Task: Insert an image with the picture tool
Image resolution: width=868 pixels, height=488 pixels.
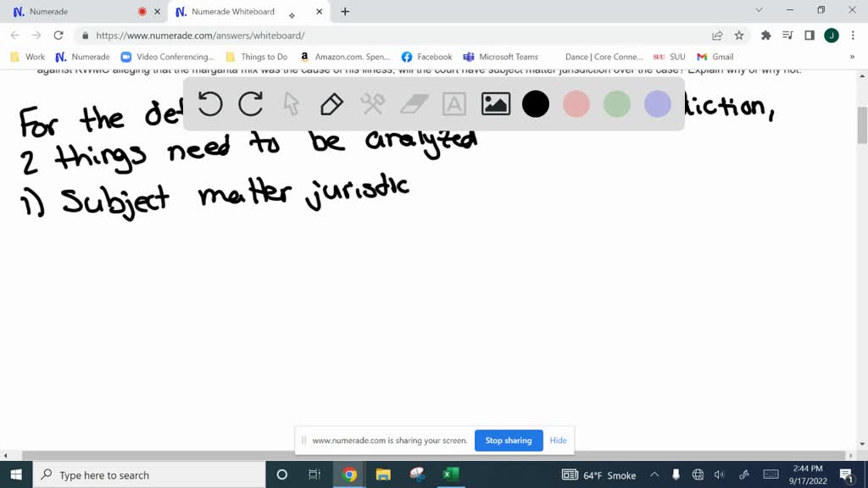Action: (x=495, y=104)
